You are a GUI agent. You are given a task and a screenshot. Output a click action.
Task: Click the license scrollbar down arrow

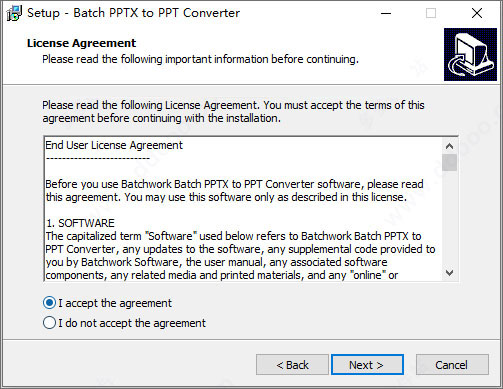click(449, 273)
